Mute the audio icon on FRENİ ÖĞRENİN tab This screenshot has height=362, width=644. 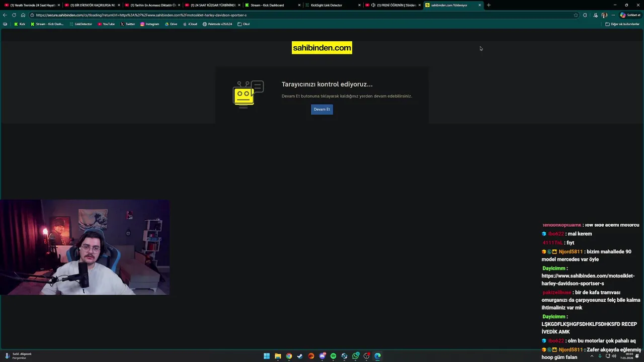tap(373, 5)
